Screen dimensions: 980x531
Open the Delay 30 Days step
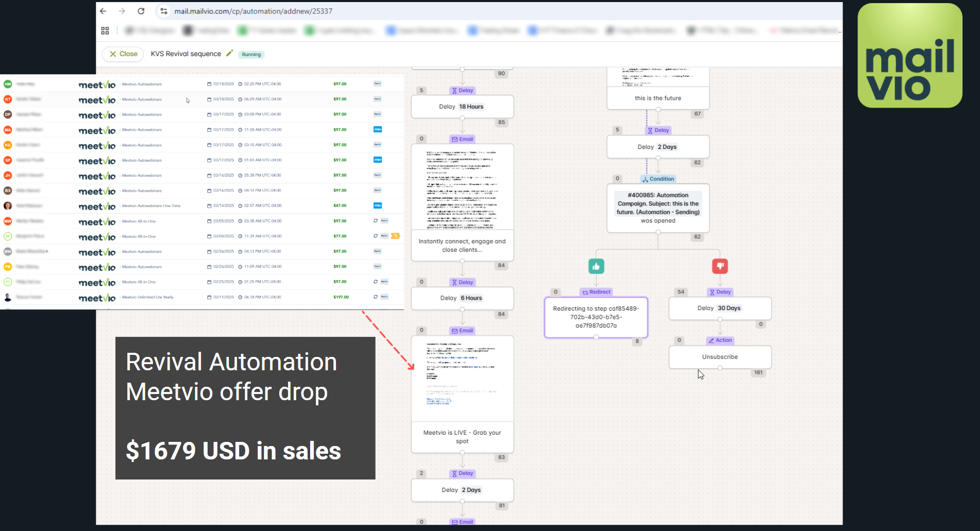pos(720,308)
